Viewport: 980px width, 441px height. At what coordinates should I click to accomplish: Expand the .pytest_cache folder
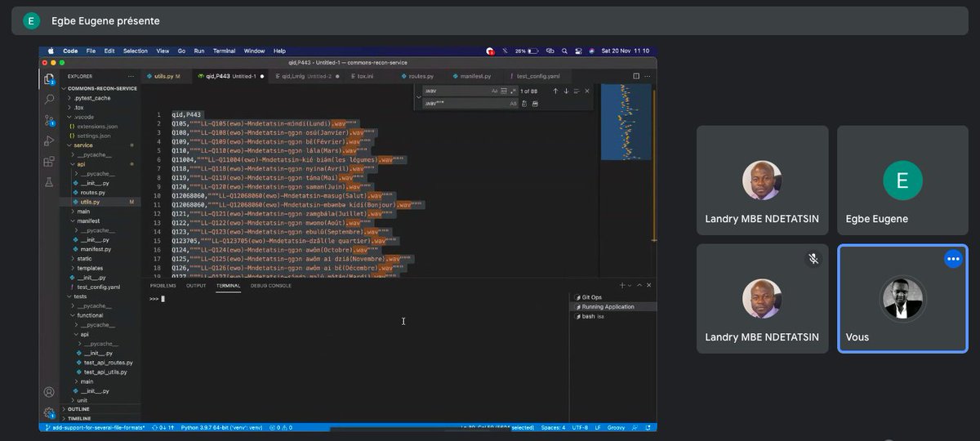pos(91,98)
